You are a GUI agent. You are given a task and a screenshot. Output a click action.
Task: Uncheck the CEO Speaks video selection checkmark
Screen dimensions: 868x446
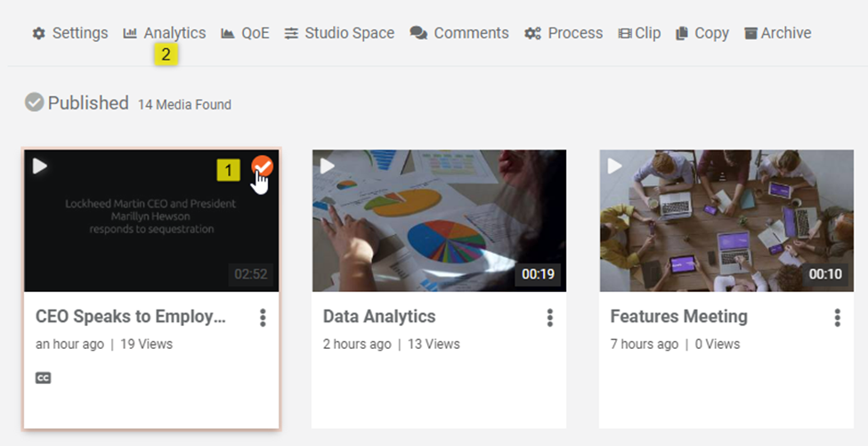(x=262, y=166)
